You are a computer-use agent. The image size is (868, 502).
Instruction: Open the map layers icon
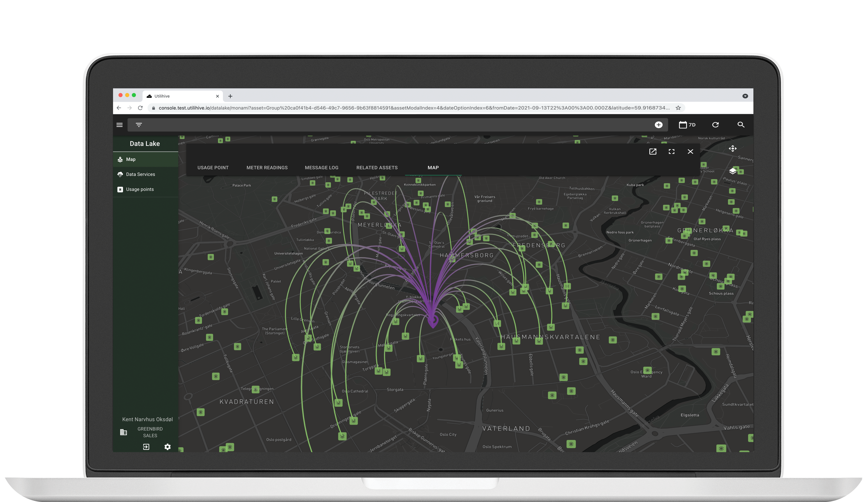[733, 171]
